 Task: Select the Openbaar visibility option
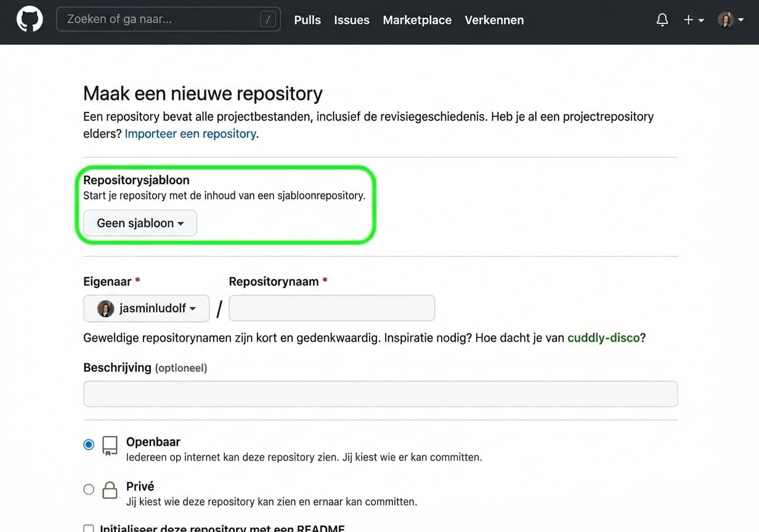coord(88,444)
